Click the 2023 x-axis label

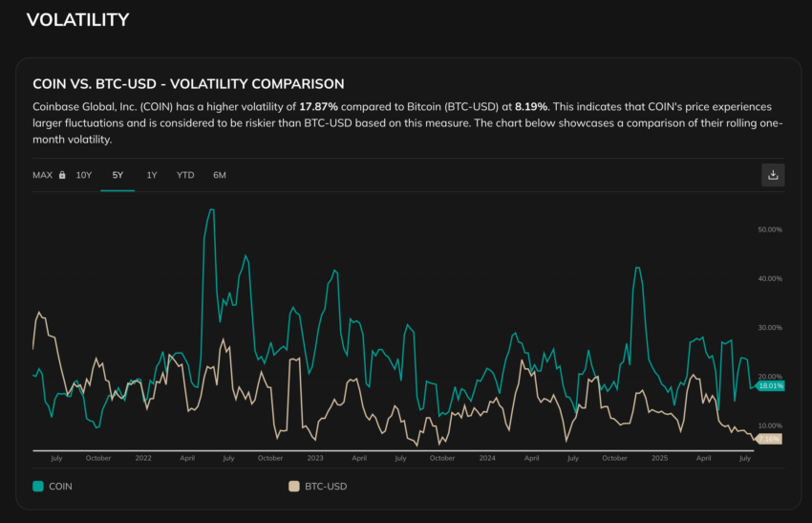coord(315,458)
